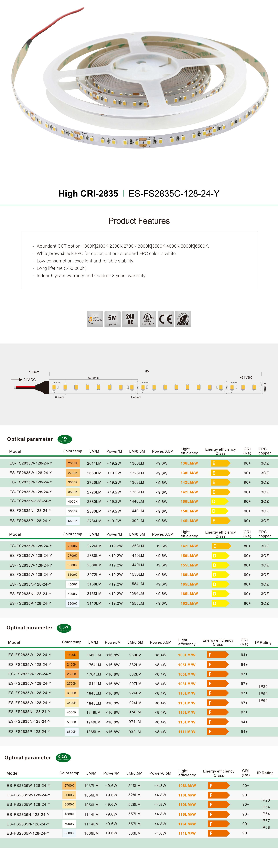Click the 155LM/W efficiency value

pyautogui.click(x=189, y=565)
